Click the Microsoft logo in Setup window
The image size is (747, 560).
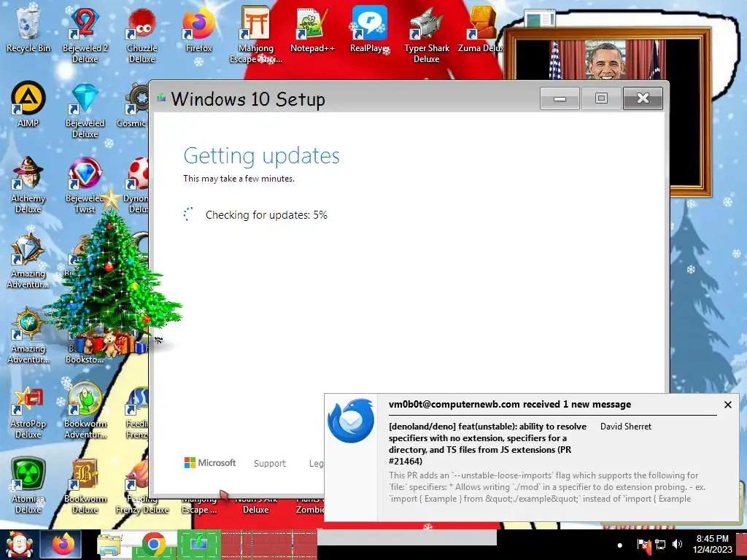point(210,462)
